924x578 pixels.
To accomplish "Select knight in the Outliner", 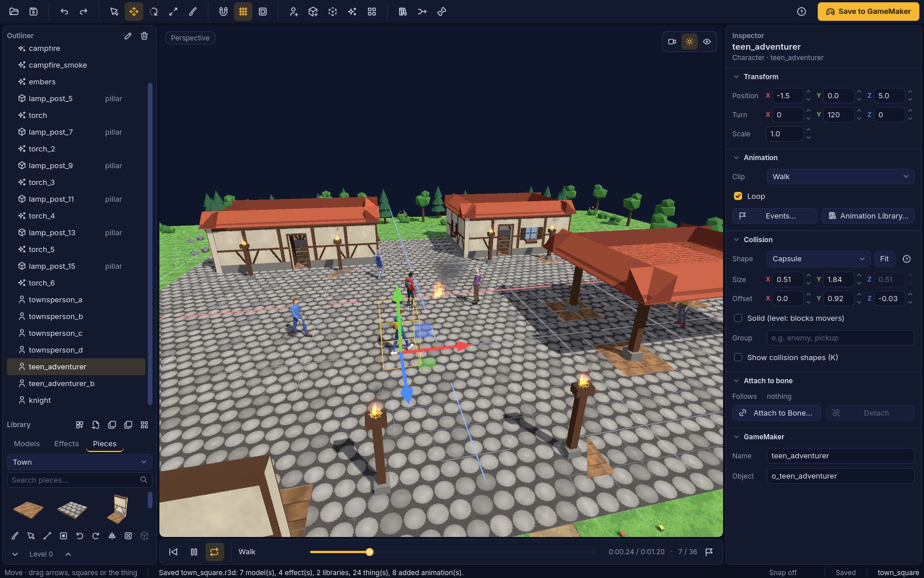I will pos(76,400).
